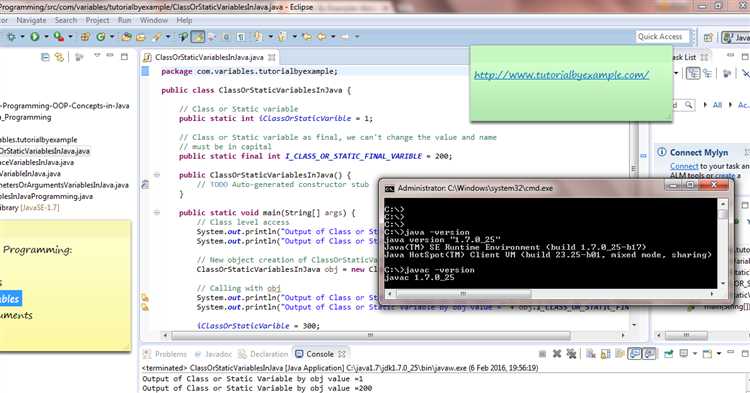Open the Package Explorer view menu triangle

[x=97, y=56]
